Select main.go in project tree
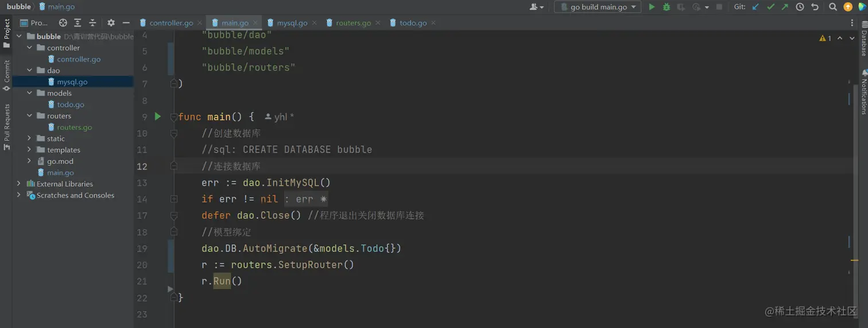 (x=60, y=172)
